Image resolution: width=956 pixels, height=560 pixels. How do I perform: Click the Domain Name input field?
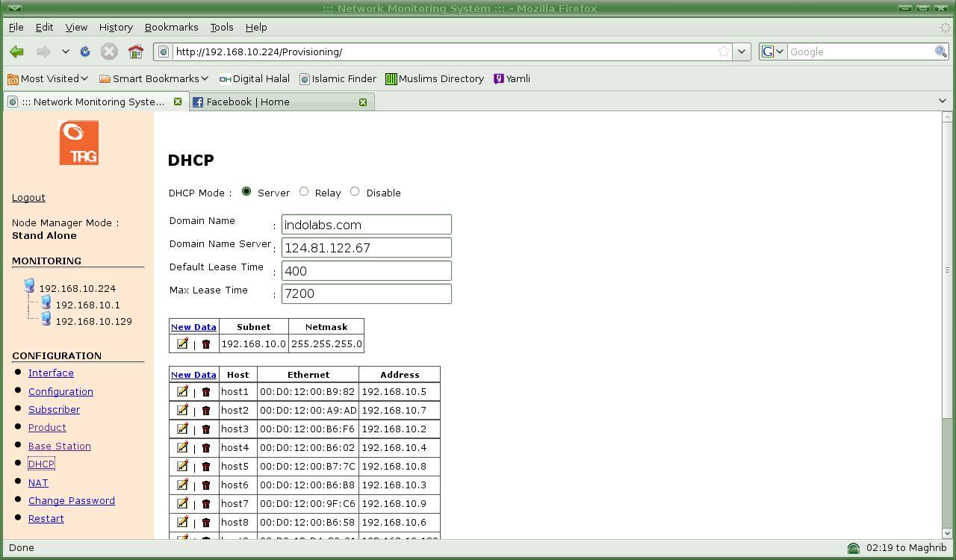pyautogui.click(x=366, y=225)
